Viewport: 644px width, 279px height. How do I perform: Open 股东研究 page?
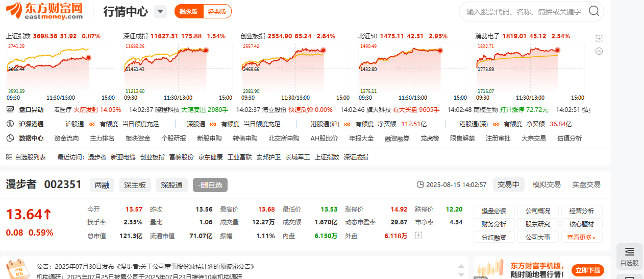pos(538,224)
